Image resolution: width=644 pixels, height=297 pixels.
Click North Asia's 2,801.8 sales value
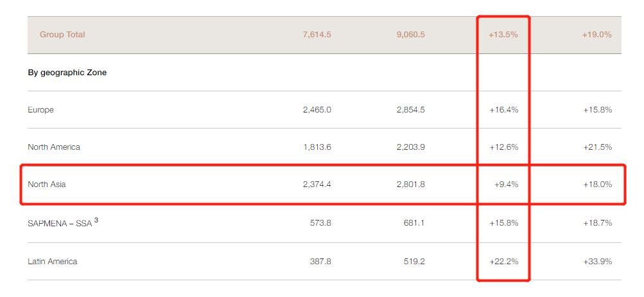coord(411,184)
